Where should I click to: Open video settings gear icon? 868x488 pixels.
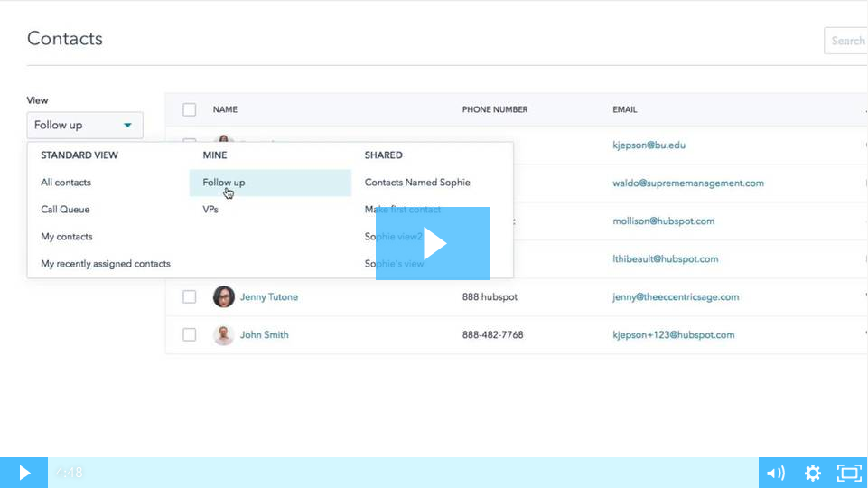(812, 473)
